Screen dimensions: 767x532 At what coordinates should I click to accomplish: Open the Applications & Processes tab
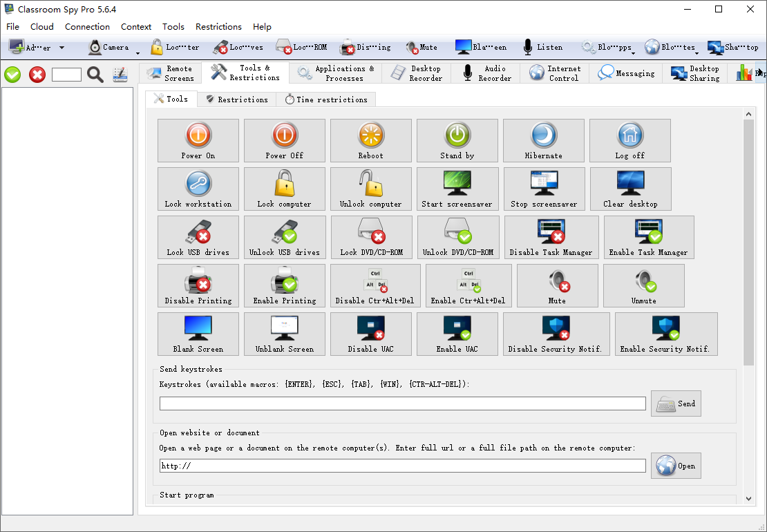coord(336,73)
